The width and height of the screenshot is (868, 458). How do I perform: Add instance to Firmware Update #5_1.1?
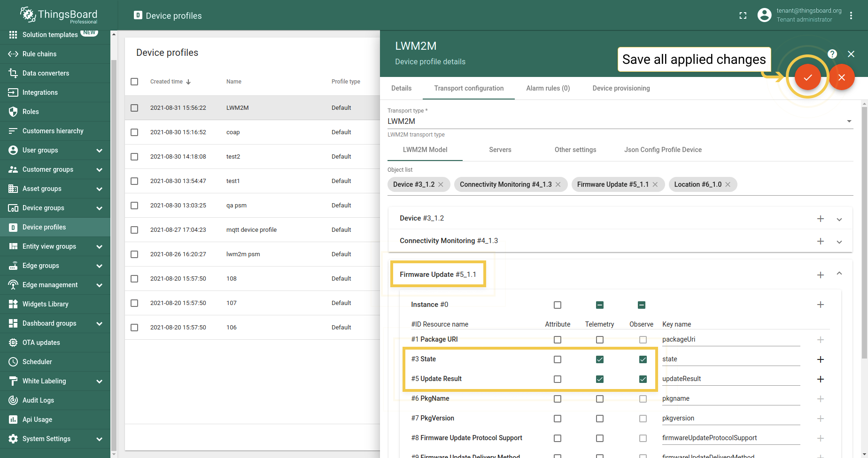pyautogui.click(x=820, y=275)
